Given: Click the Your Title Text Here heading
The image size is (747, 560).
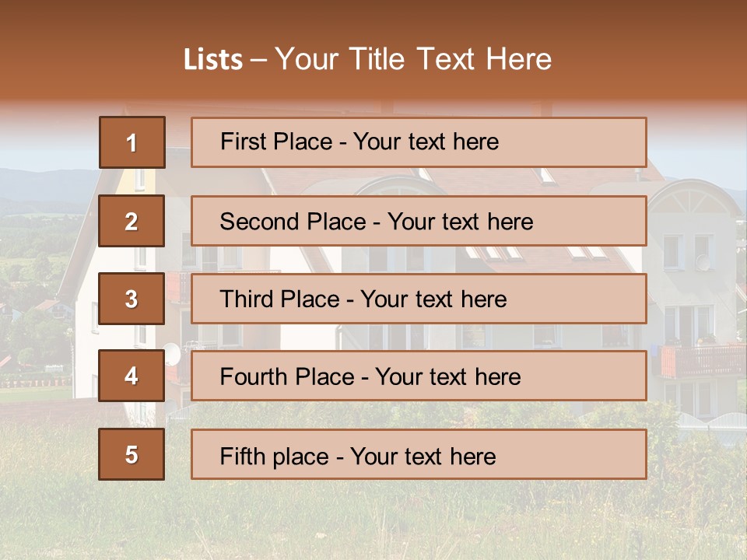Looking at the screenshot, I should point(413,59).
